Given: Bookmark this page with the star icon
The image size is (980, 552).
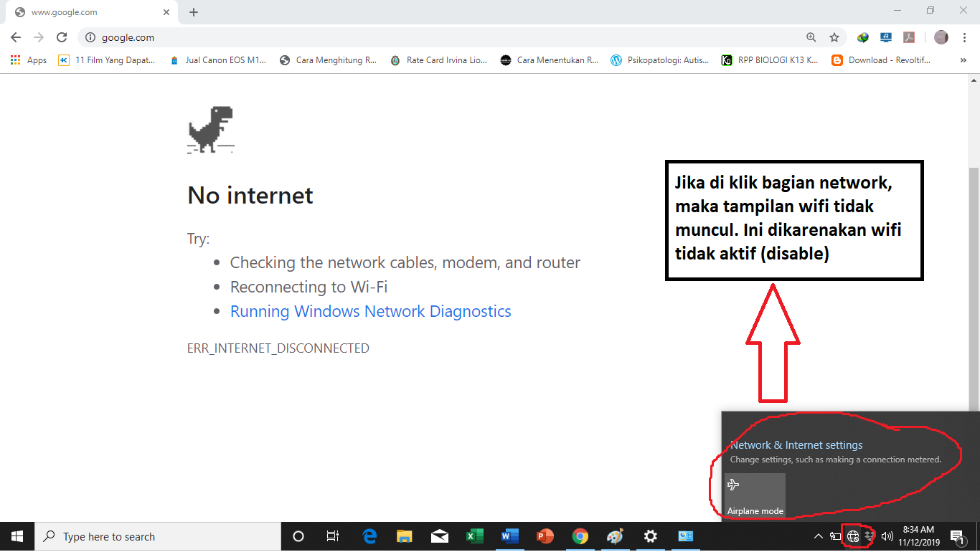Looking at the screenshot, I should point(834,37).
